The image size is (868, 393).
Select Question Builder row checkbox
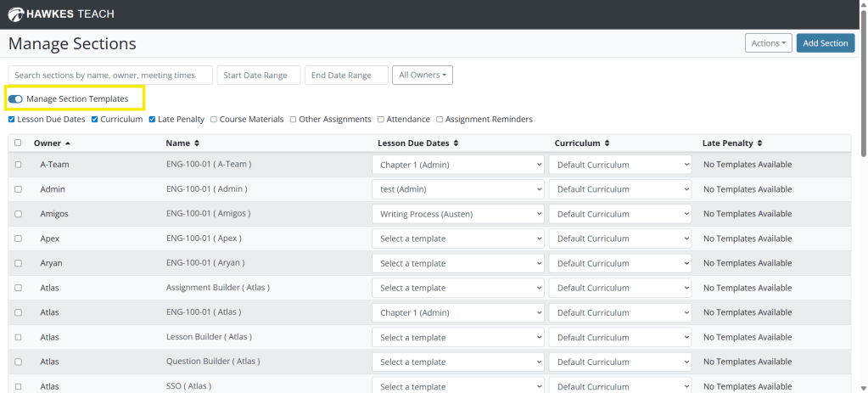[19, 362]
